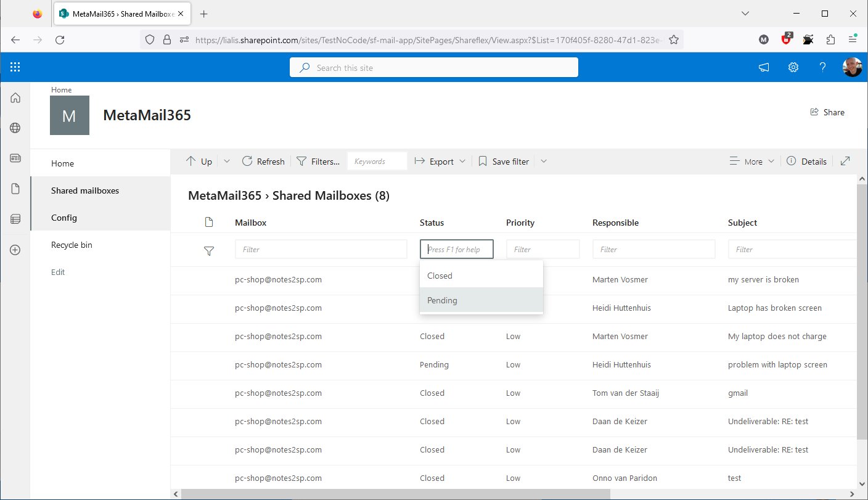Sort by the Subject column header
This screenshot has height=500, width=868.
click(742, 223)
